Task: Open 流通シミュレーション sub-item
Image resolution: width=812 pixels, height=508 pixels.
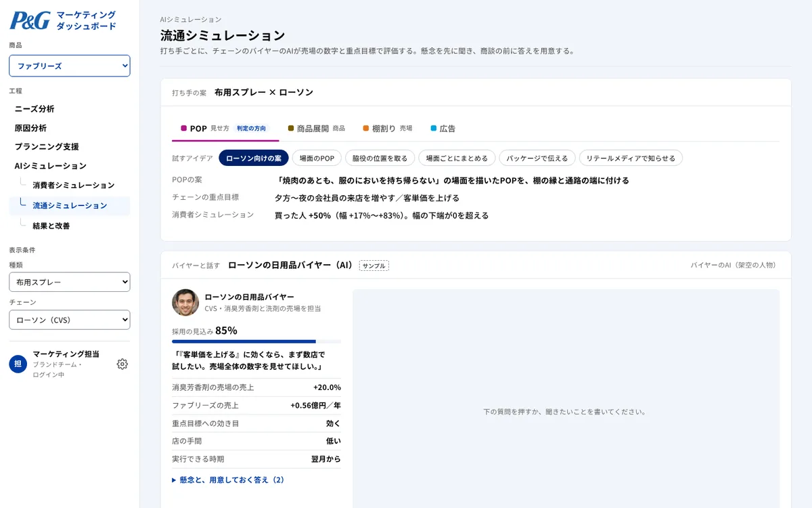Action: point(70,205)
